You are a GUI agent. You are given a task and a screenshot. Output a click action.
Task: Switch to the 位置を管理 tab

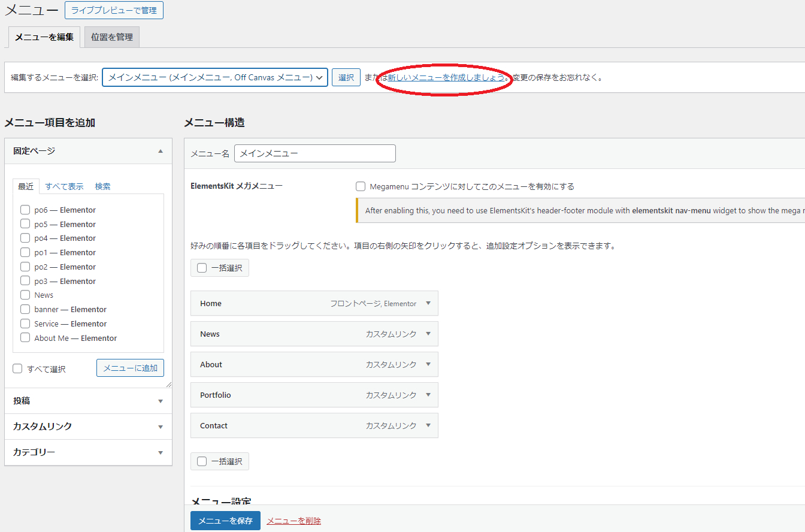tap(112, 37)
